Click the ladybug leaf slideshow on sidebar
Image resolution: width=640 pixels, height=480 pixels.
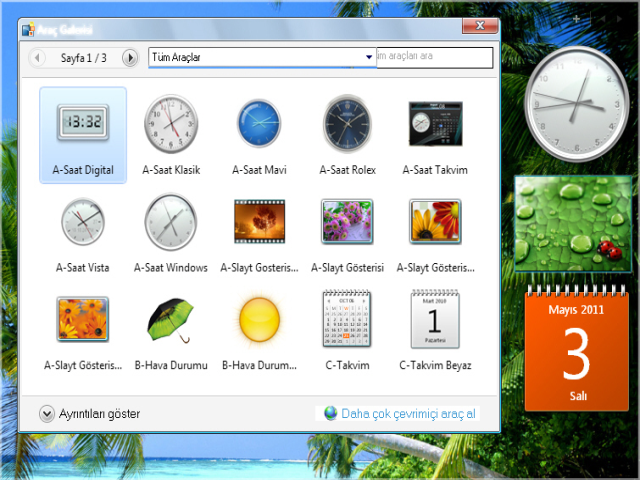point(573,224)
